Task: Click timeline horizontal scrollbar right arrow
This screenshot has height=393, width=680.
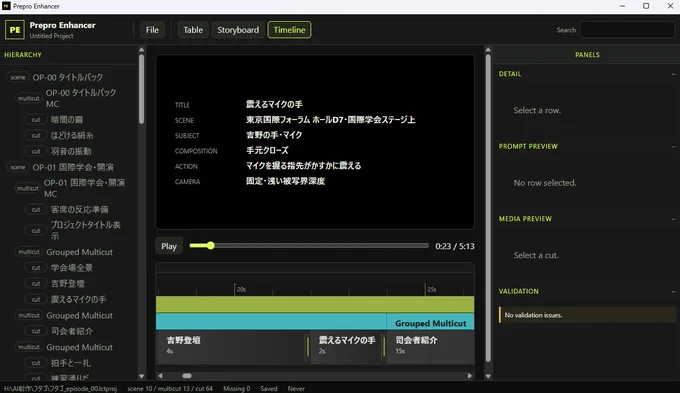Action: point(470,376)
